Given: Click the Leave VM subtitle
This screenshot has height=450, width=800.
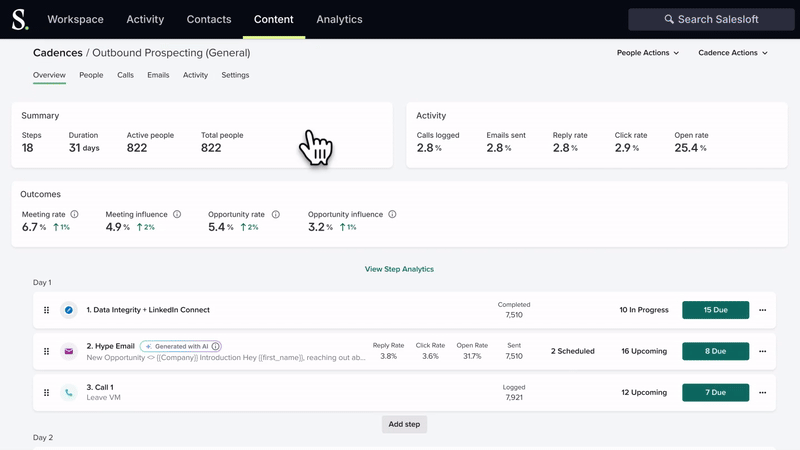Looking at the screenshot, I should point(104,397).
